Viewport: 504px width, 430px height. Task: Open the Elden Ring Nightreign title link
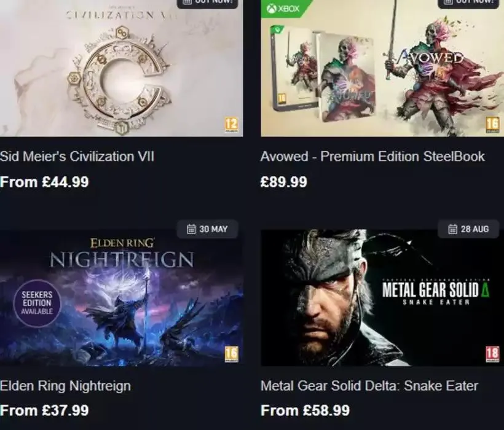[x=65, y=386]
